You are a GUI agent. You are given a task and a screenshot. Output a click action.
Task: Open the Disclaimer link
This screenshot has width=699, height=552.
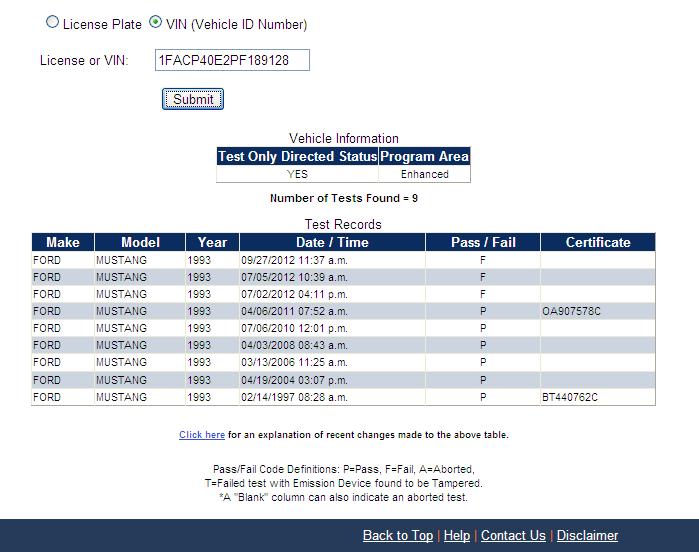587,535
